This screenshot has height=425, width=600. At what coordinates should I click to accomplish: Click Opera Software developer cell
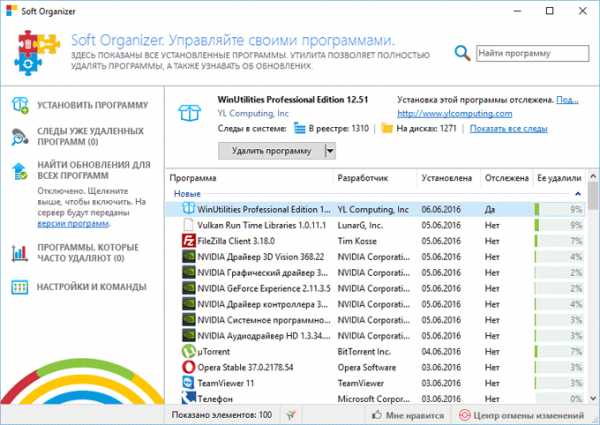[x=367, y=367]
